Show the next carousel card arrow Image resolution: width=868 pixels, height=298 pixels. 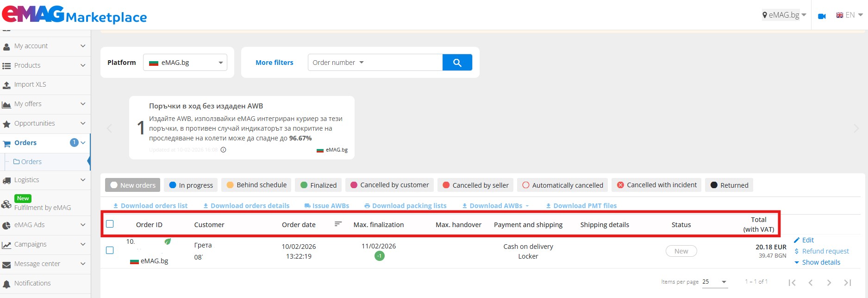(856, 129)
